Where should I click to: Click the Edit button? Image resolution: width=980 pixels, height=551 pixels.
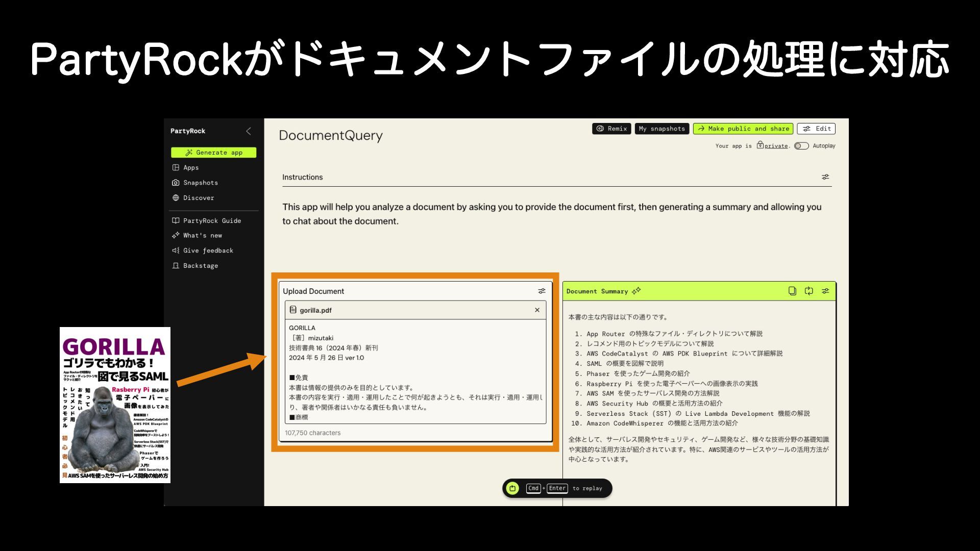tap(816, 129)
